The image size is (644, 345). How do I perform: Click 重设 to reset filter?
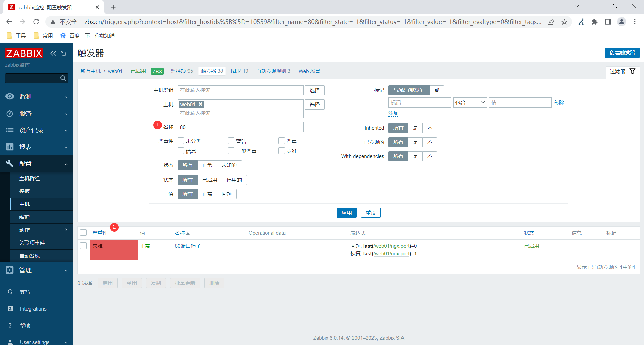pos(371,213)
